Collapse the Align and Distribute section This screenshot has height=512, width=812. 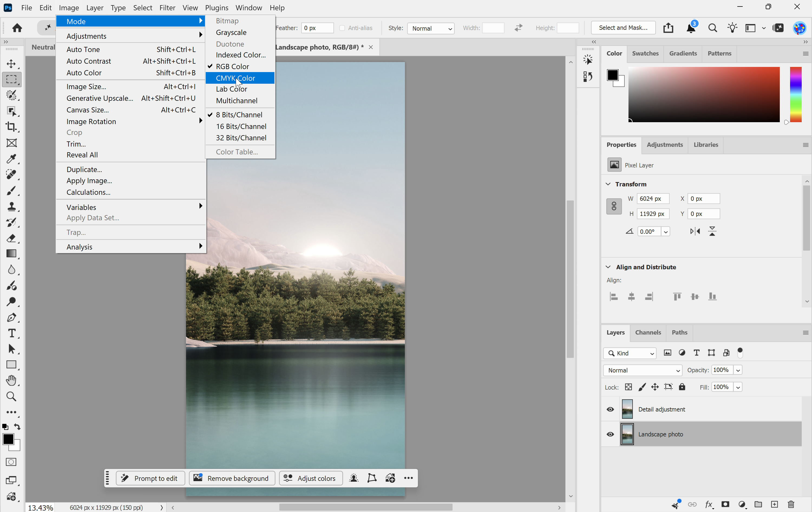608,267
